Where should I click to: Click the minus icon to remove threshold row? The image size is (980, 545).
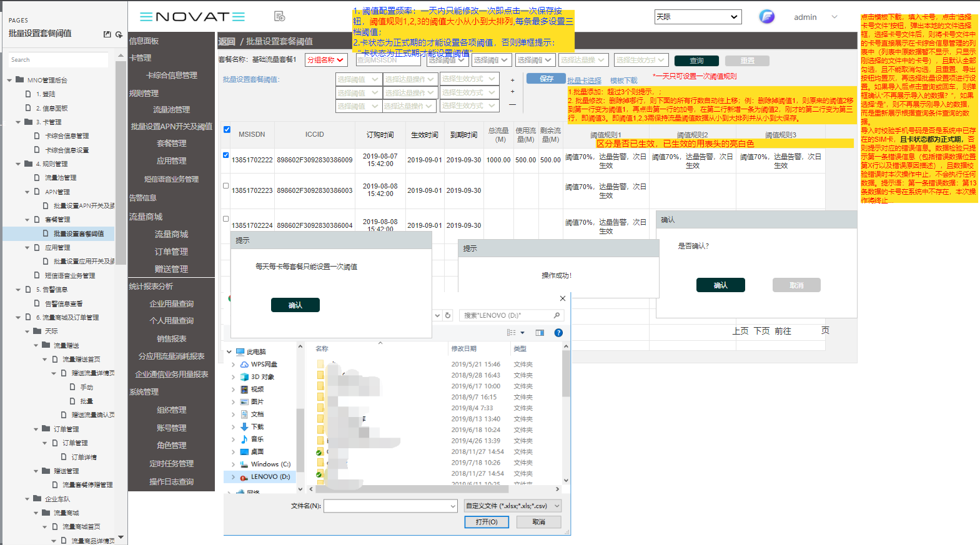pyautogui.click(x=513, y=104)
